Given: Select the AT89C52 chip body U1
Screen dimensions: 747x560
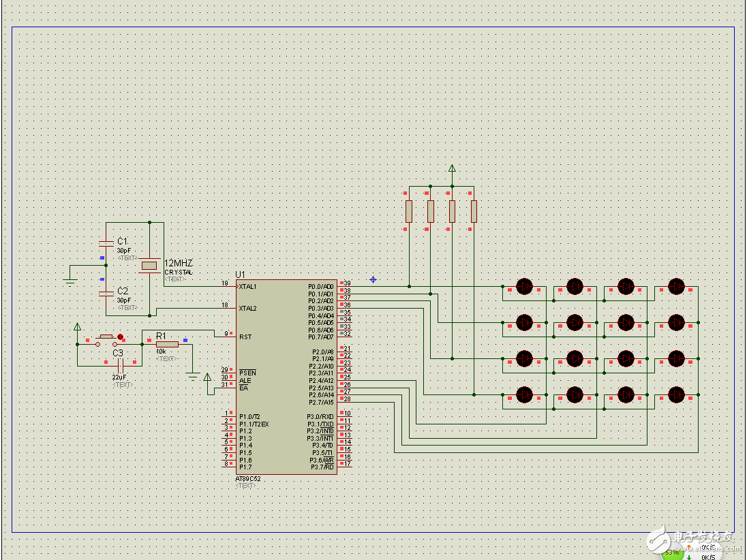Looking at the screenshot, I should point(286,377).
